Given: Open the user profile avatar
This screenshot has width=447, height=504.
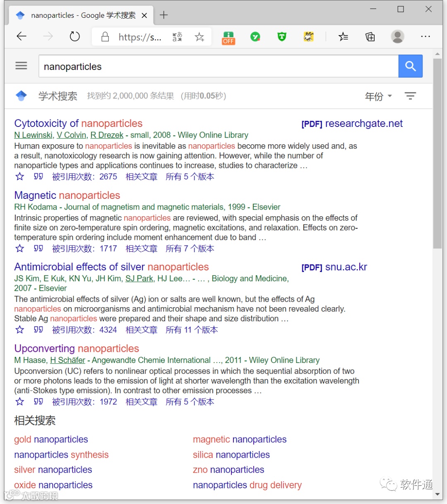Looking at the screenshot, I should pos(397,37).
